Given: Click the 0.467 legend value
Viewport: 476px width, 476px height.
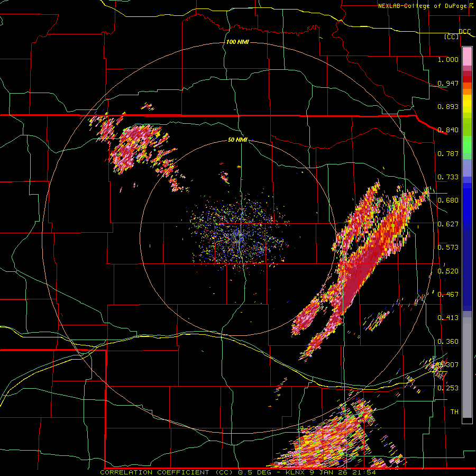Looking at the screenshot, I should click(448, 295).
